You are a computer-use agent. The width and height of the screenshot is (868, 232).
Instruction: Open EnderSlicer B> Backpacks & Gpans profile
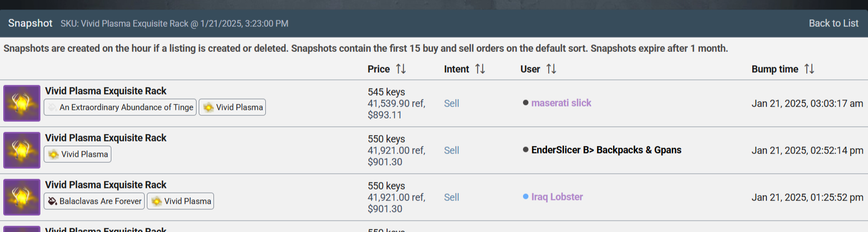pyautogui.click(x=606, y=150)
